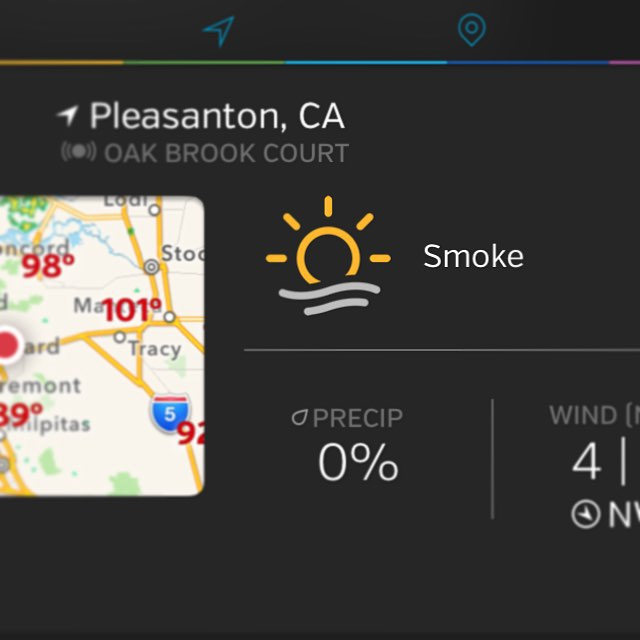Tap the red location dot on map
Image resolution: width=640 pixels, height=640 pixels.
8,345
